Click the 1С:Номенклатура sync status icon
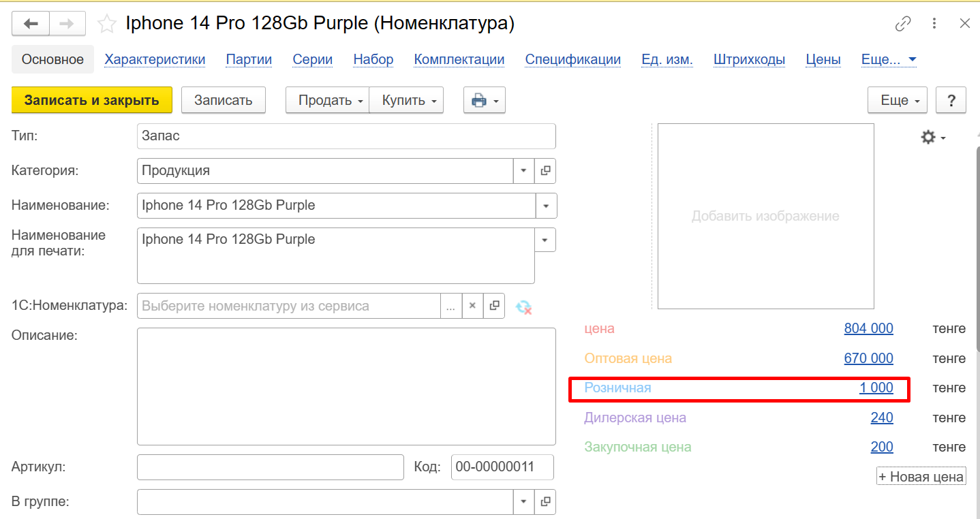Screen dimensions: 980x519 (x=523, y=306)
